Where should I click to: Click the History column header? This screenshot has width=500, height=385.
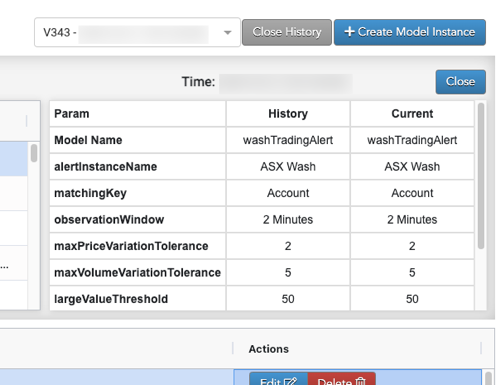[288, 114]
